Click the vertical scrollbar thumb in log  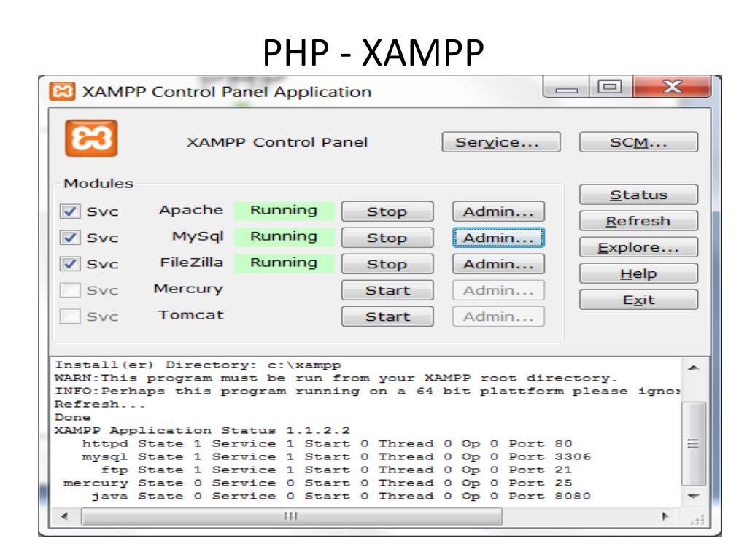coord(694,444)
